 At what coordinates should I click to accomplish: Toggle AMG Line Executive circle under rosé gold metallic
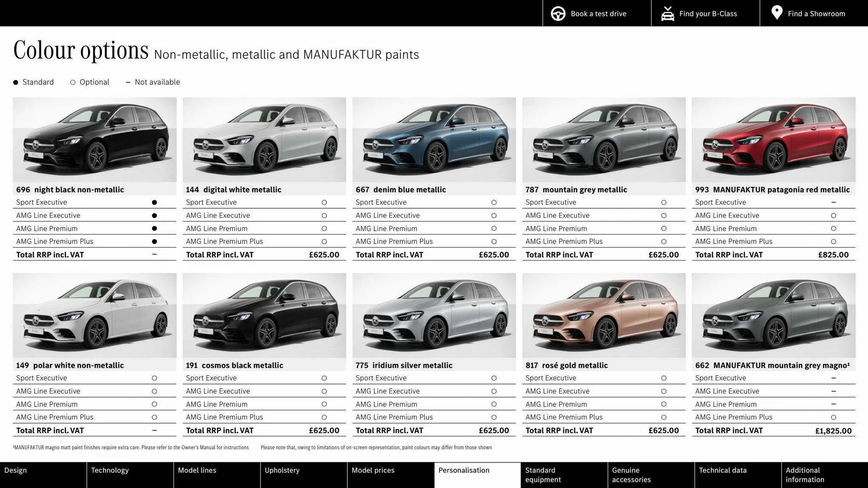point(664,391)
